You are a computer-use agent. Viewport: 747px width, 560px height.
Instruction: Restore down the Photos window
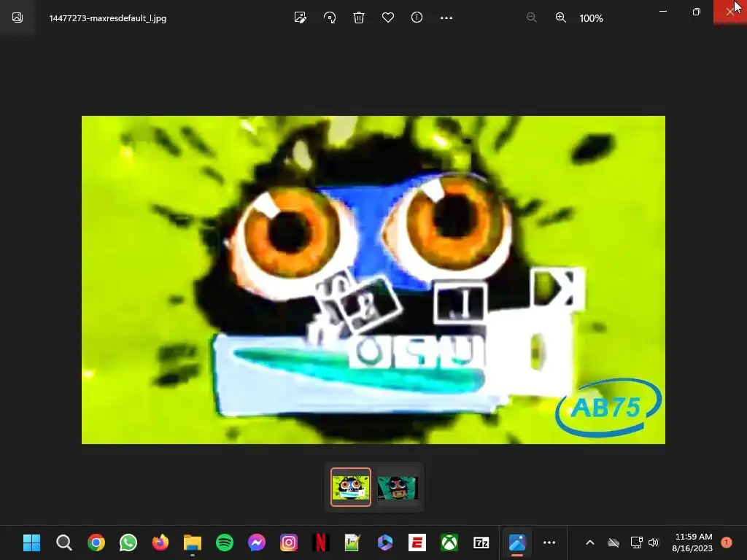pyautogui.click(x=697, y=12)
